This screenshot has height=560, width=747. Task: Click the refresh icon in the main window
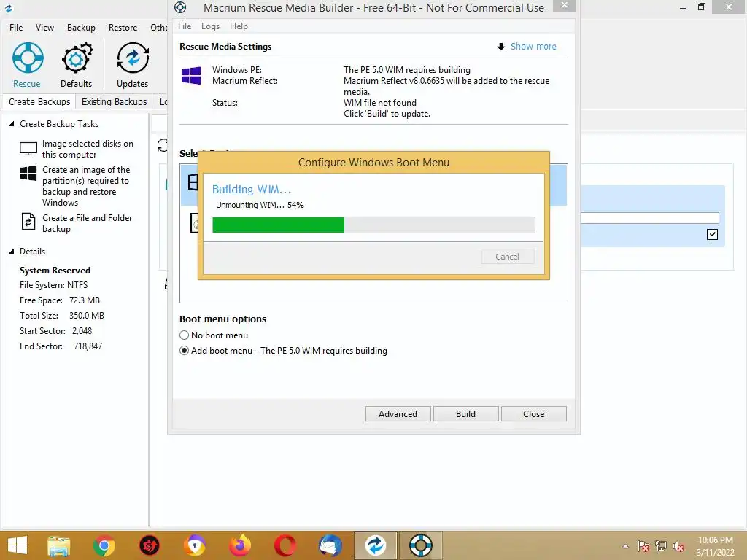tap(163, 145)
